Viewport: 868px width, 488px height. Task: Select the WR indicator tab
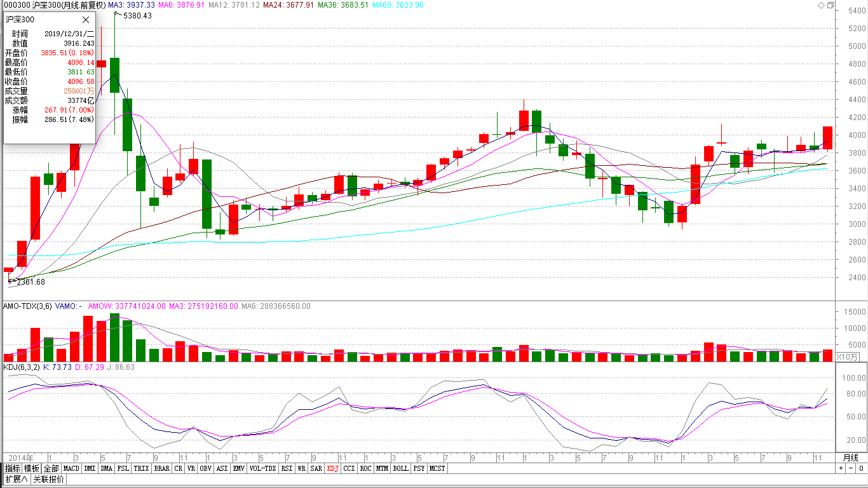[302, 468]
